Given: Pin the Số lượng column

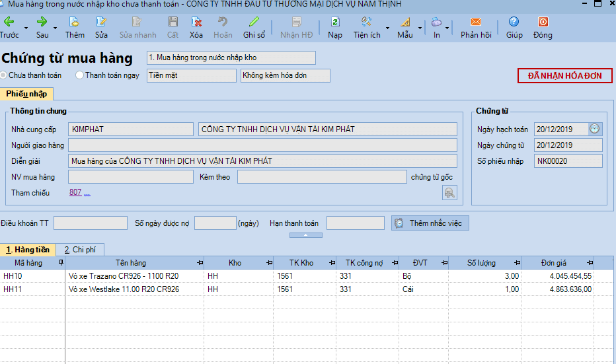Looking at the screenshot, I should [517, 263].
